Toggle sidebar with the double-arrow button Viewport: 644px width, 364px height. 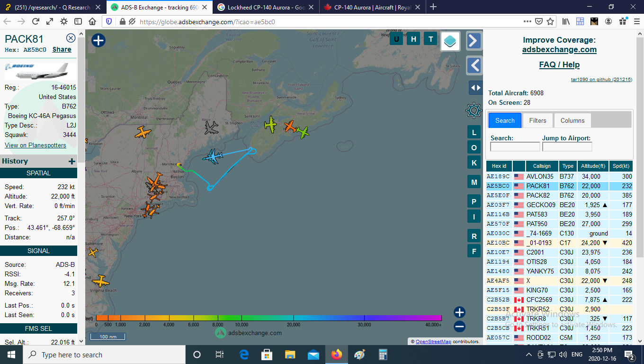(x=475, y=88)
